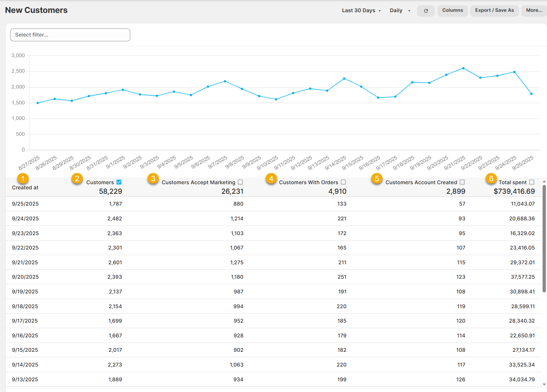The image size is (547, 392).
Task: Sort by the Created at column header
Action: click(x=25, y=188)
